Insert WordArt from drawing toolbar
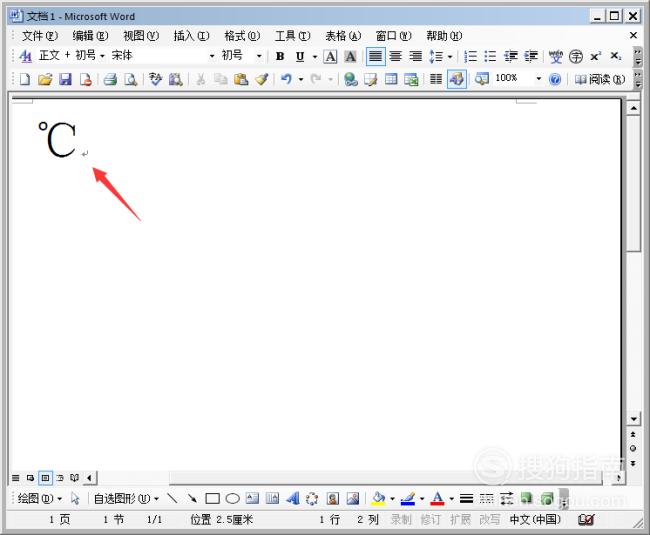Viewport: 650px width, 535px height. tap(293, 498)
